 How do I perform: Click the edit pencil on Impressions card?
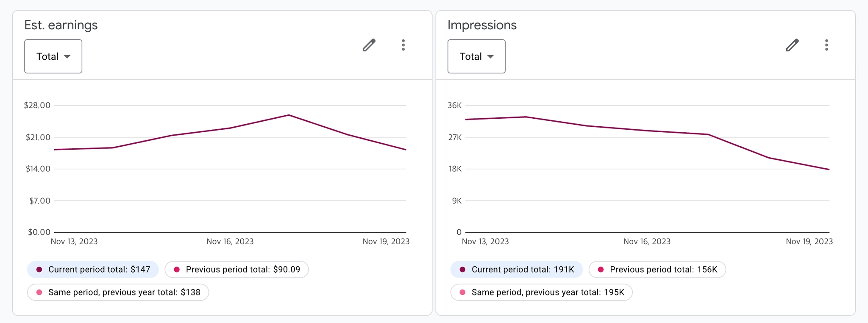coord(792,45)
